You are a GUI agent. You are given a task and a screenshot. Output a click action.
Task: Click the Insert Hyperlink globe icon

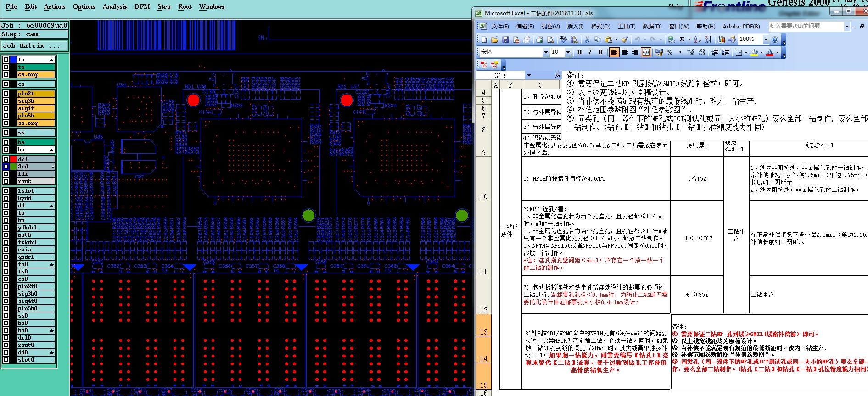(671, 39)
